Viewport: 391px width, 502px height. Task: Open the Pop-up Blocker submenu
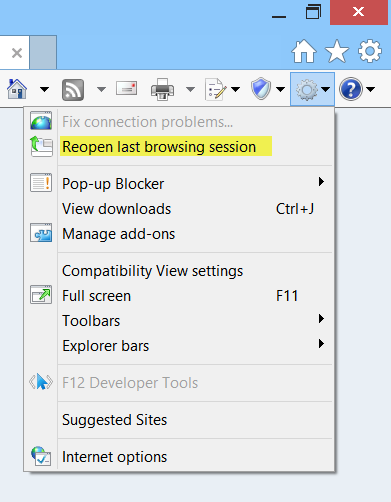pos(179,184)
